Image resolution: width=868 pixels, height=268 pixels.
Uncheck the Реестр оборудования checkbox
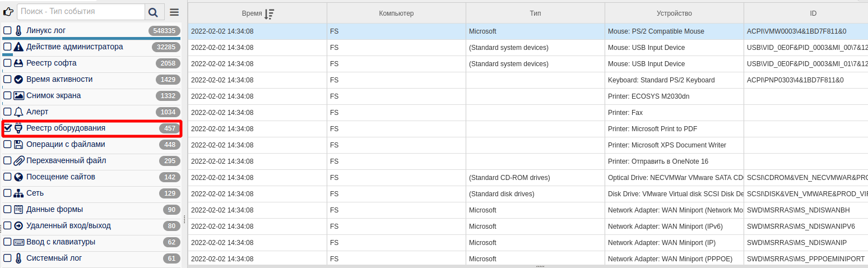7,128
